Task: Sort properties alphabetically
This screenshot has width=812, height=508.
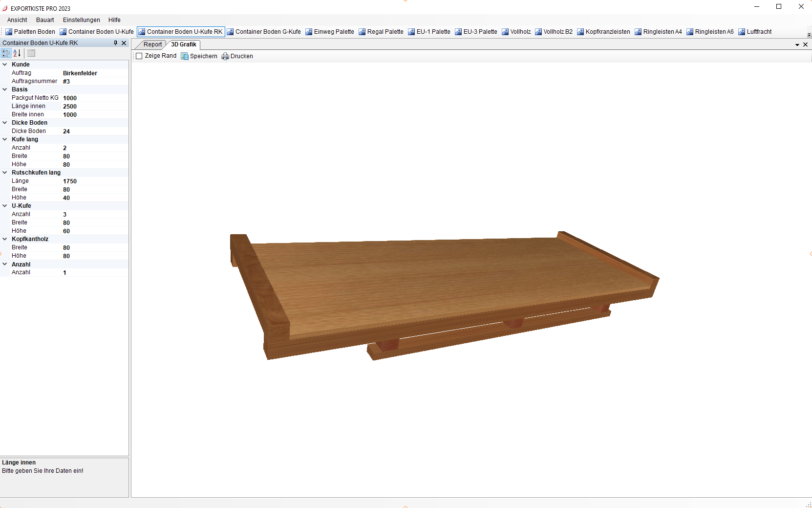Action: tap(17, 53)
